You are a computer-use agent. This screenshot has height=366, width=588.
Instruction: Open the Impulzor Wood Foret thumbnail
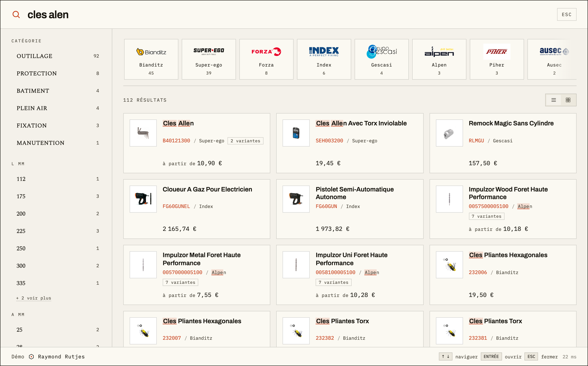coord(449,199)
